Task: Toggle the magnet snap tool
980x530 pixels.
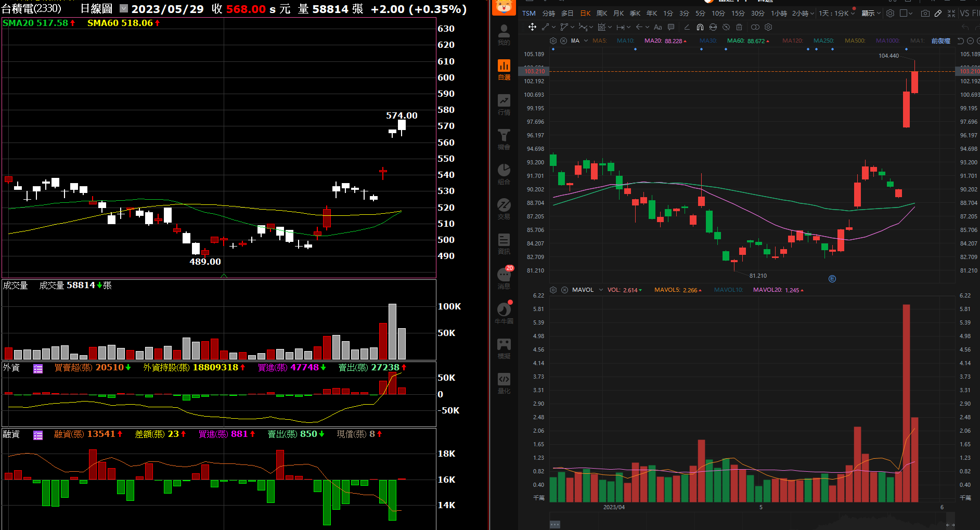Action: [x=700, y=27]
